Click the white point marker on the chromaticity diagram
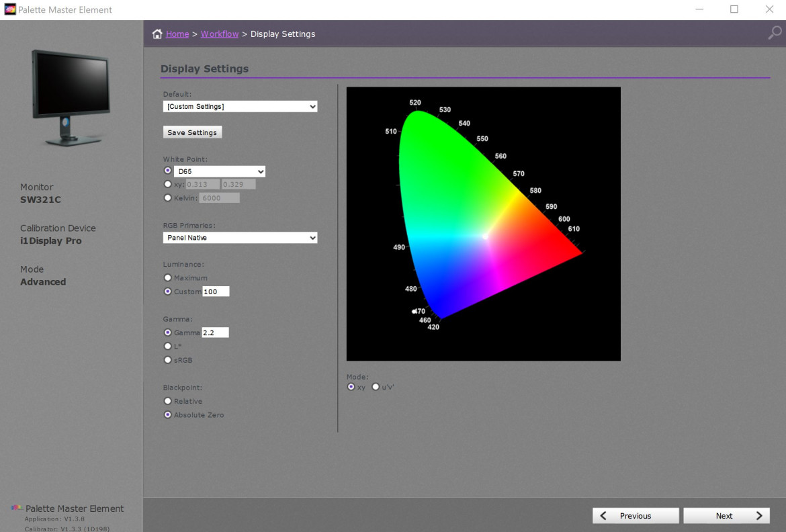The image size is (786, 532). [485, 236]
